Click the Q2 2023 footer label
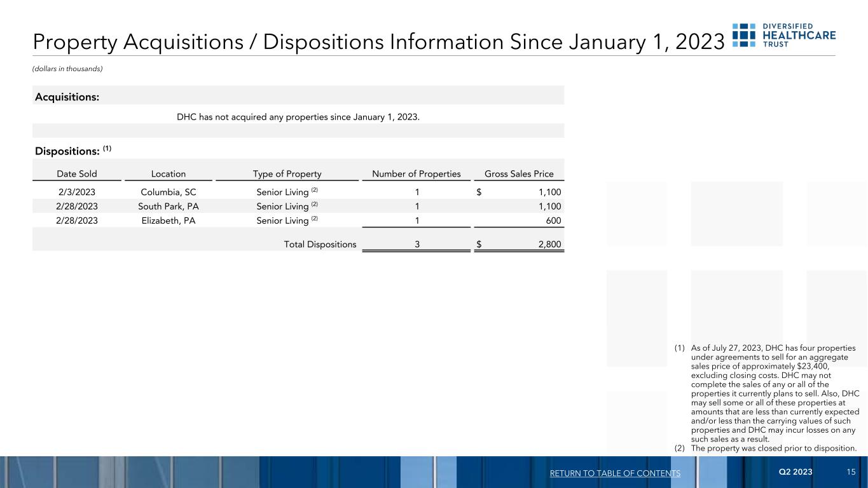 click(x=795, y=472)
